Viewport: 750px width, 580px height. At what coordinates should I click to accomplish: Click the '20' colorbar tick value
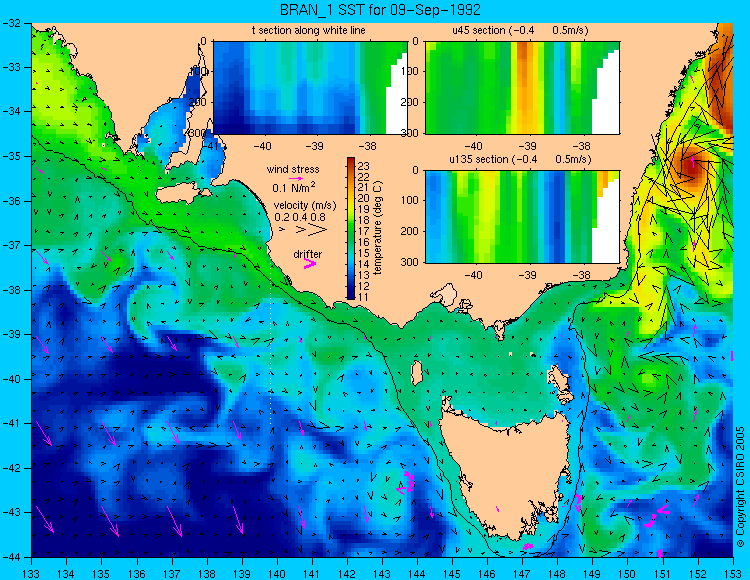click(x=363, y=198)
